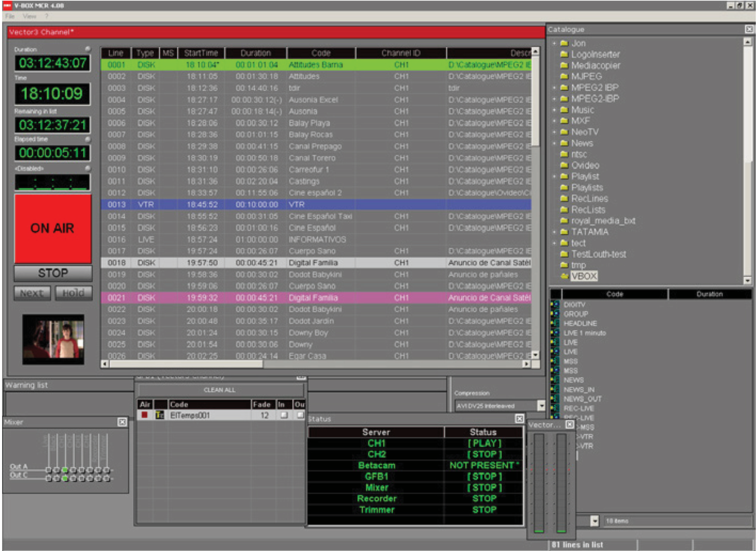Click the RecLists folder icon
The width and height of the screenshot is (756, 551).
563,210
